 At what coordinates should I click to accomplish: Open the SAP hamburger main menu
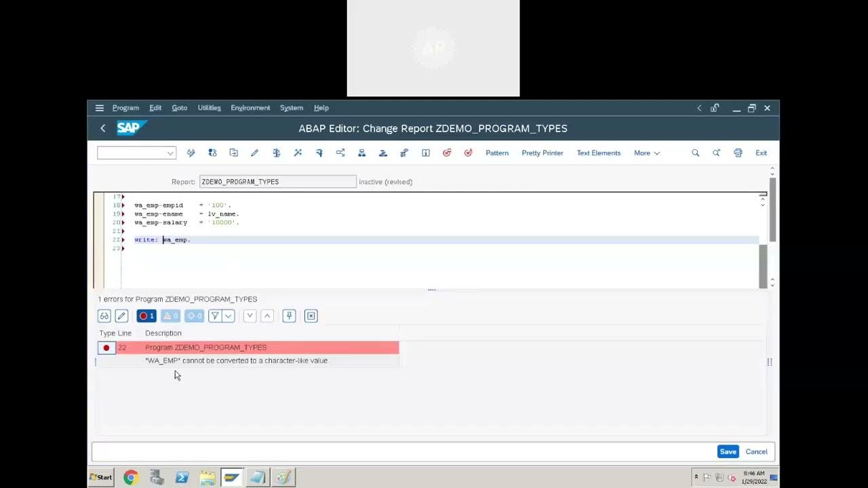(100, 108)
